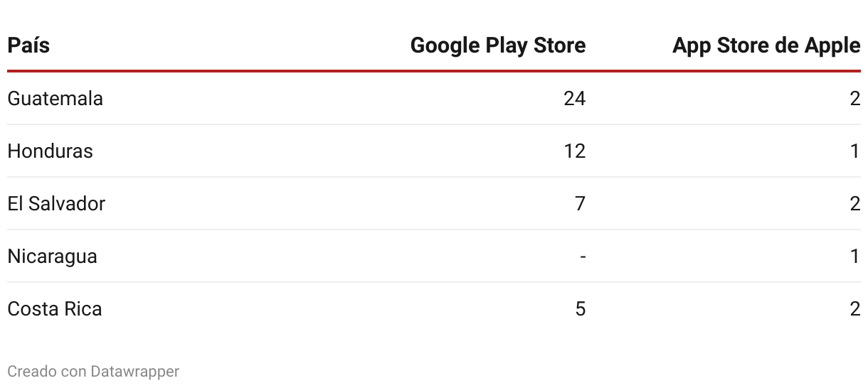
Task: Click Honduras's App Store value 1
Action: 855,151
